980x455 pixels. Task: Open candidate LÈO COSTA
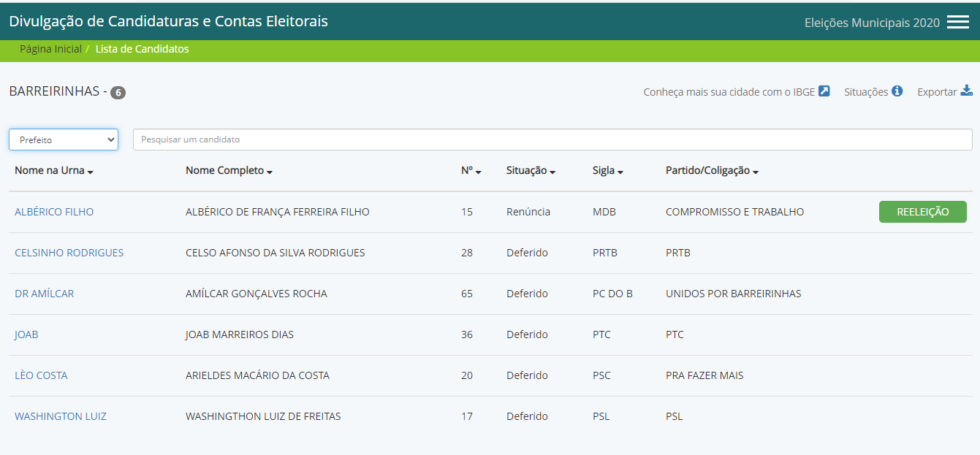tap(41, 375)
